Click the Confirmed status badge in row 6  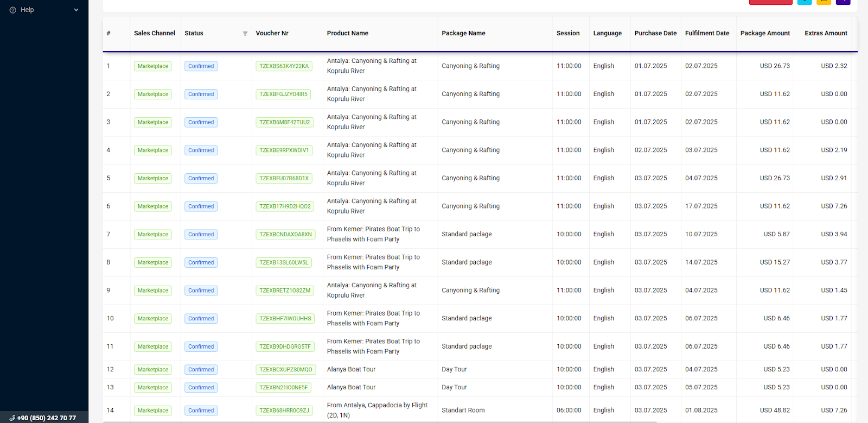coord(201,206)
